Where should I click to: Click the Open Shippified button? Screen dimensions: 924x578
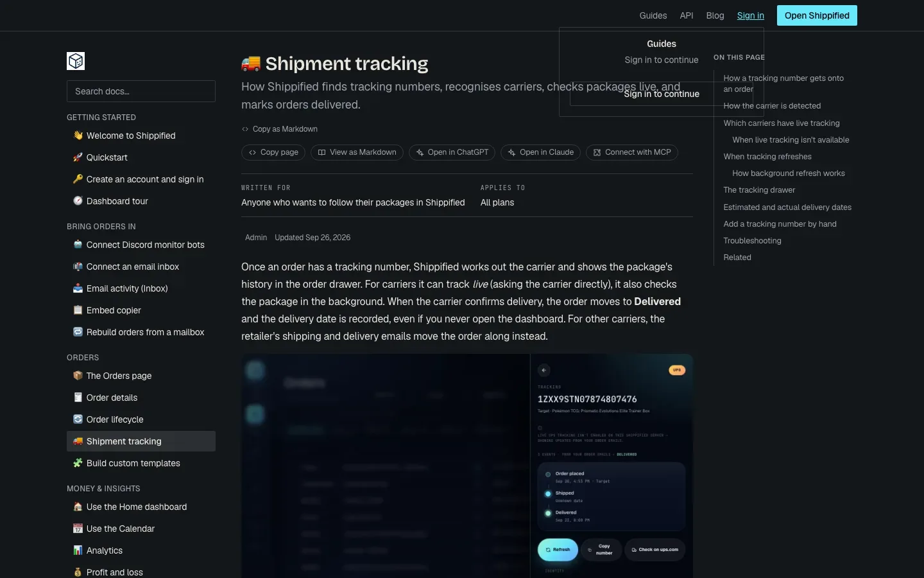(817, 15)
